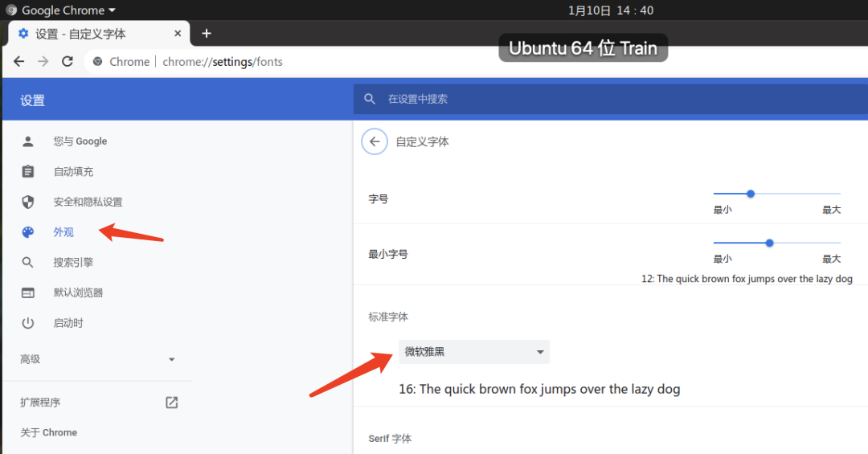Click the 自定义字体 page heading
This screenshot has height=454, width=868.
[423, 141]
